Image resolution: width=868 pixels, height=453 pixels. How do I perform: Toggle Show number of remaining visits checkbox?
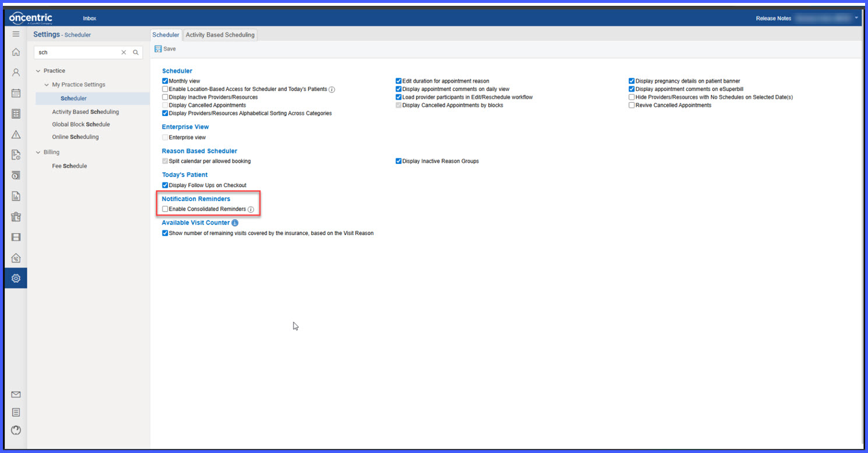click(x=165, y=233)
